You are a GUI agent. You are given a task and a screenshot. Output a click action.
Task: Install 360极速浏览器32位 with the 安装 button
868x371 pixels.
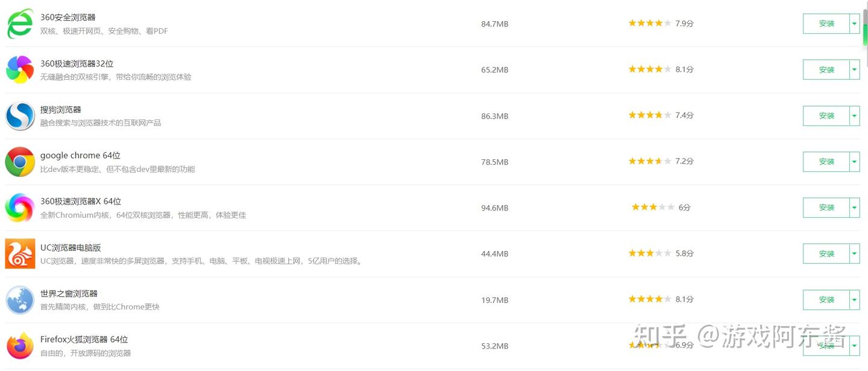(826, 70)
